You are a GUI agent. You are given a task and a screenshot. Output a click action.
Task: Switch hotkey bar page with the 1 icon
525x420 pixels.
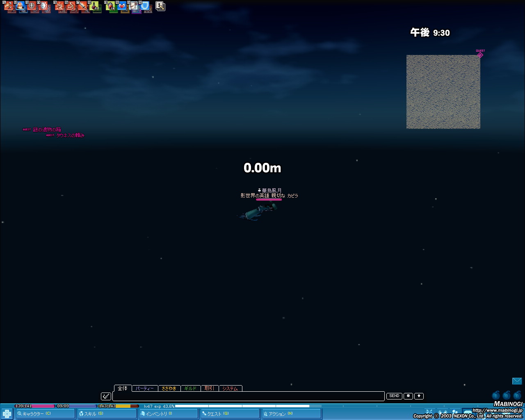pyautogui.click(x=160, y=6)
